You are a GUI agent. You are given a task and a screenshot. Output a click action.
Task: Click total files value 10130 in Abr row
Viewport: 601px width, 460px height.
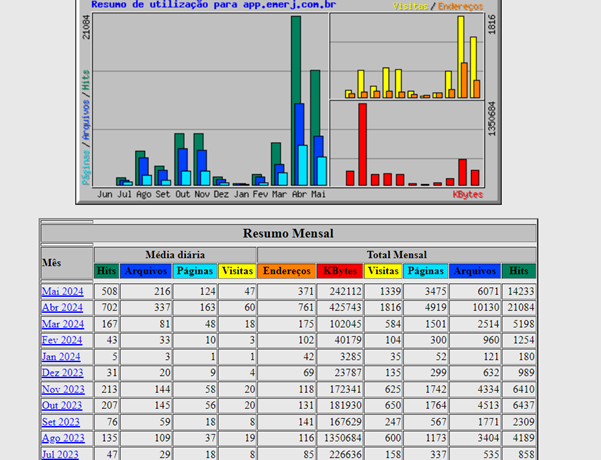tap(488, 307)
